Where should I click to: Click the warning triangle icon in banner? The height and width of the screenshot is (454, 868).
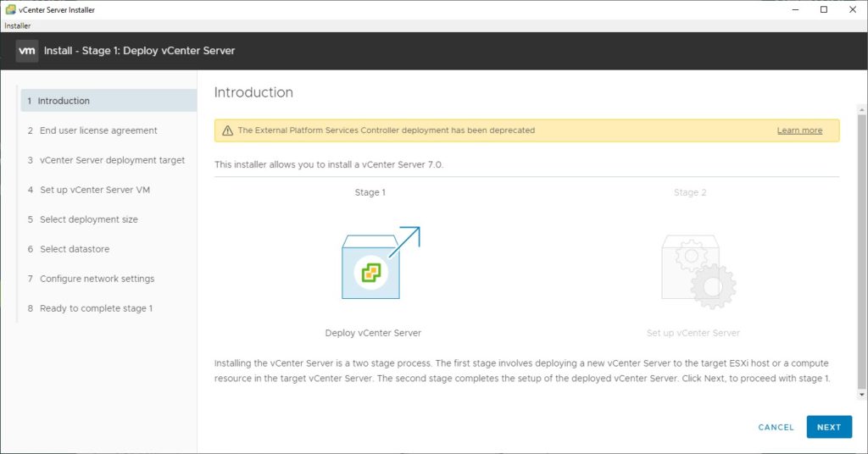pos(227,130)
